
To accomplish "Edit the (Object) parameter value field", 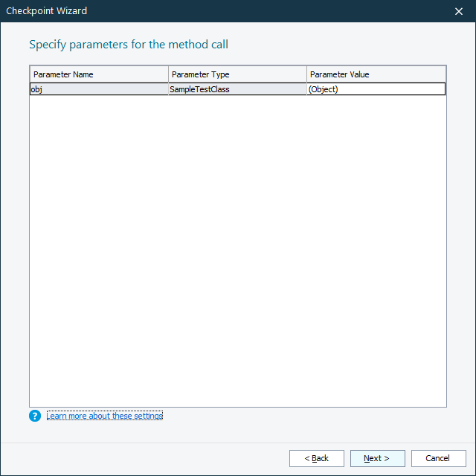I will pos(376,89).
